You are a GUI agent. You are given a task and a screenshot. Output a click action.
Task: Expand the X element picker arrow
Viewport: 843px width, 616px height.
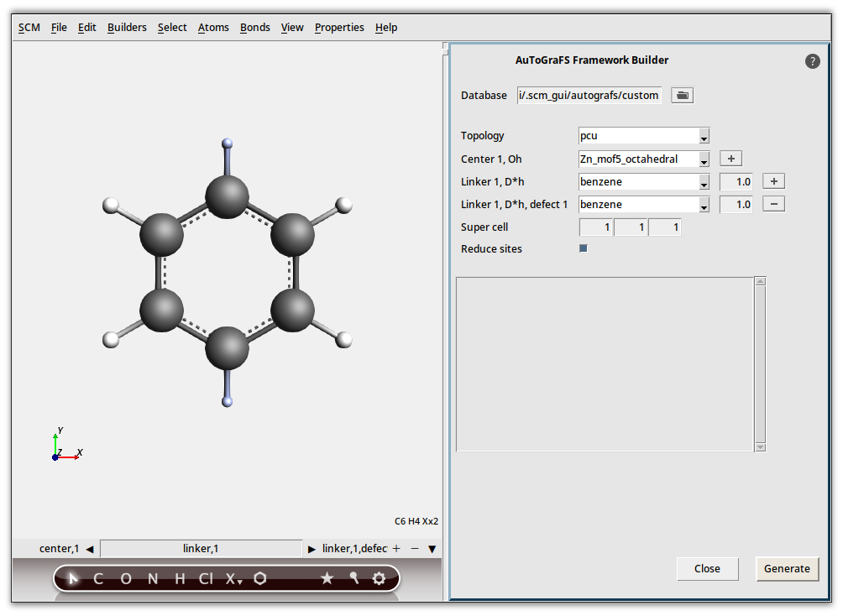tap(239, 581)
